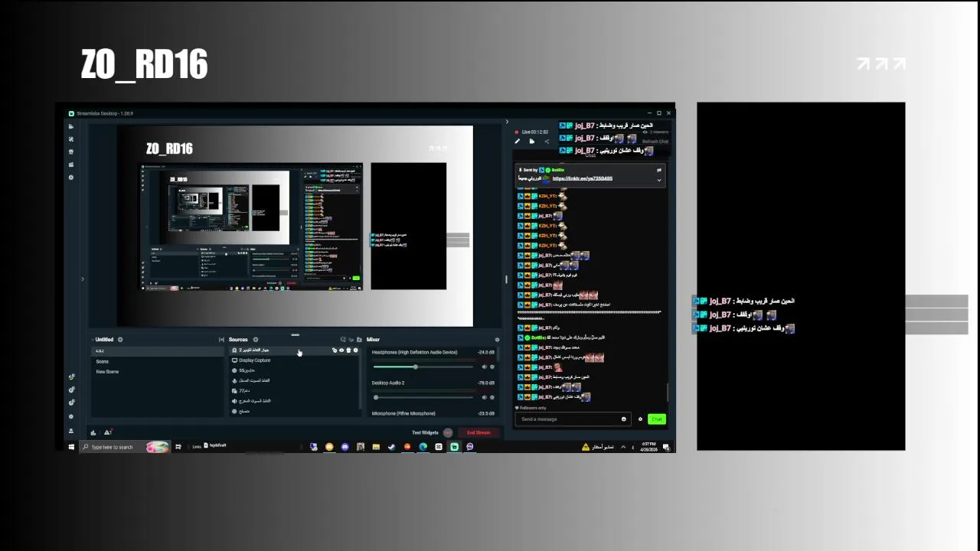
Task: Open the App Store icon in the sidebar
Action: [x=71, y=152]
